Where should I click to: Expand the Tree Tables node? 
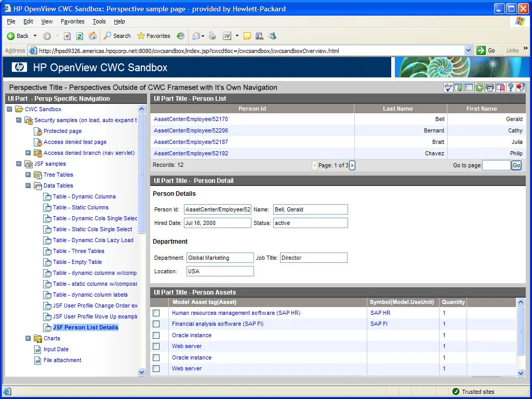pyautogui.click(x=28, y=175)
